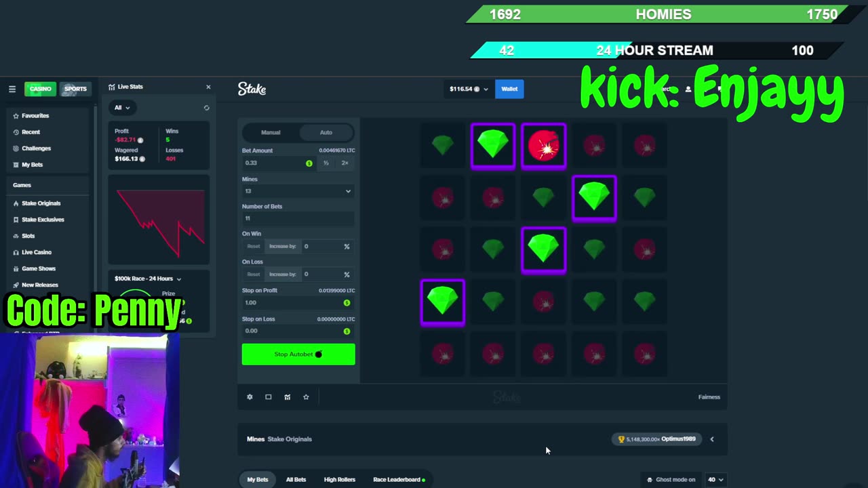Open the $116.54 balance currency dropdown

469,89
